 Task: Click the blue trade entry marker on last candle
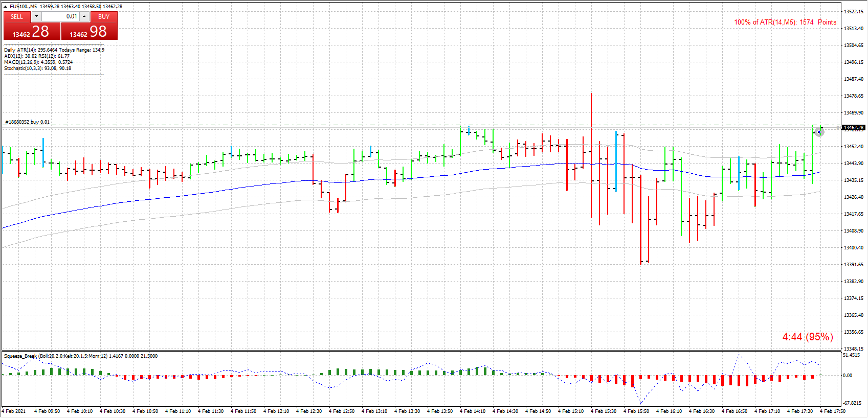(819, 132)
